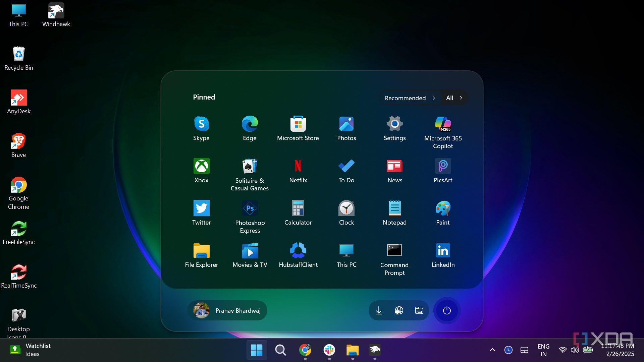Open HubstaffClient pinned app

(x=298, y=255)
